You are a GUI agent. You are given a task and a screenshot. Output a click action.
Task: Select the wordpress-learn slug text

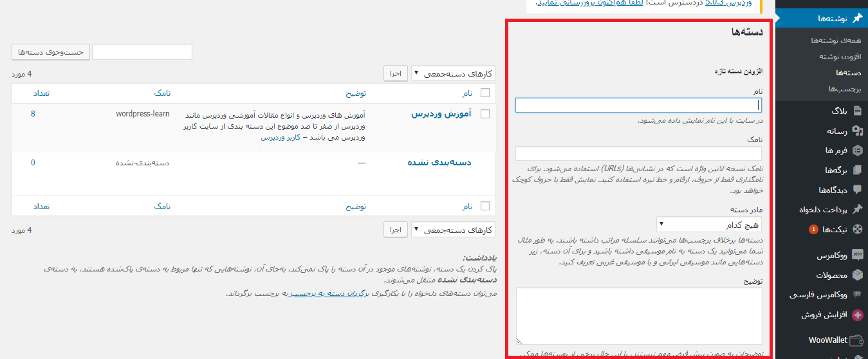(143, 114)
